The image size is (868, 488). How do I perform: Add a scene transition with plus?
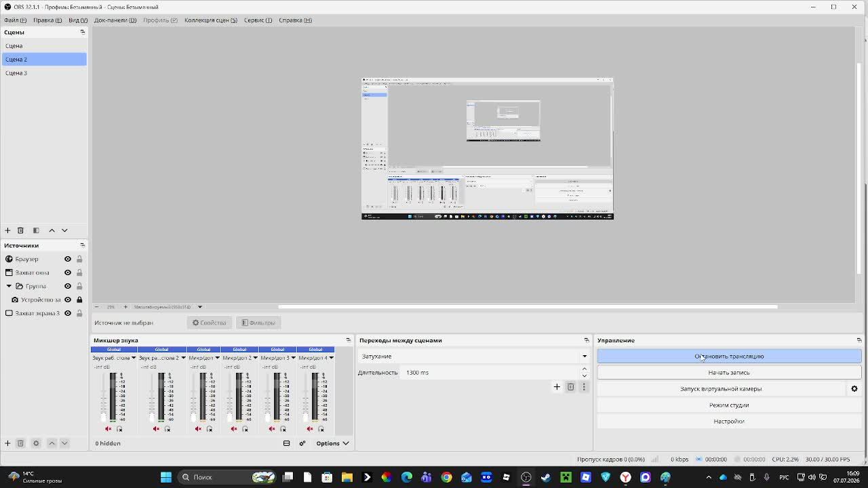pyautogui.click(x=557, y=387)
